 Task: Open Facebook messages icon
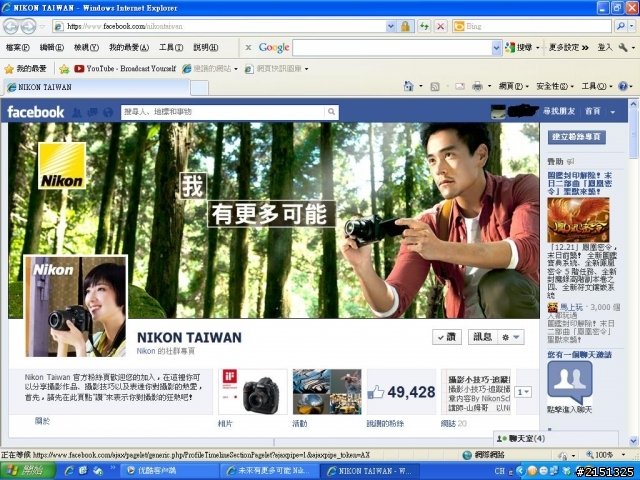[92, 112]
